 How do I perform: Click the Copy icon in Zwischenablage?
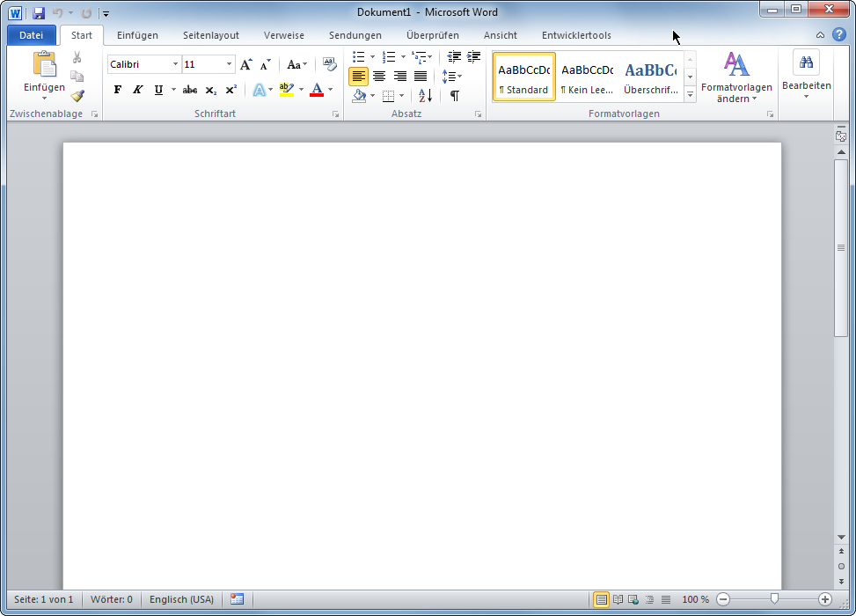(77, 77)
